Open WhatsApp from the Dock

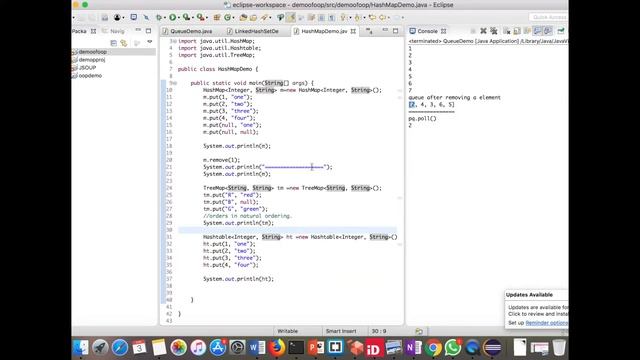point(453,347)
